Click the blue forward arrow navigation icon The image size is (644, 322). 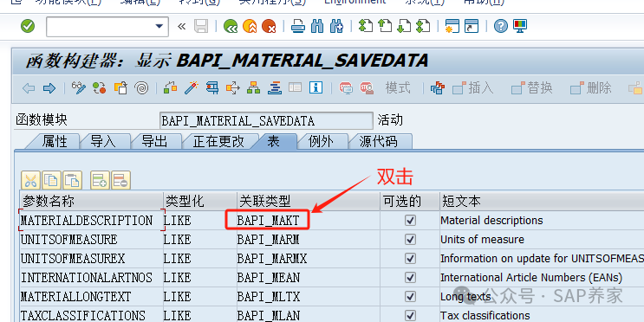(x=49, y=87)
